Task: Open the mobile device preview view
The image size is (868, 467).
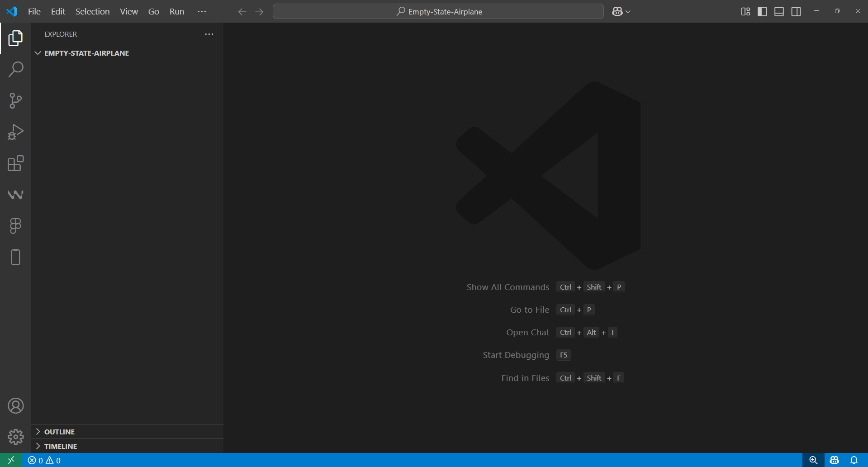Action: pyautogui.click(x=15, y=257)
